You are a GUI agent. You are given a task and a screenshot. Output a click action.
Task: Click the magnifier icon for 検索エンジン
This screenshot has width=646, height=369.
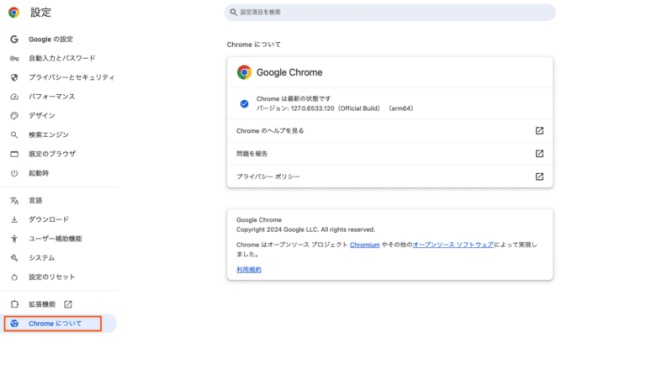point(14,135)
